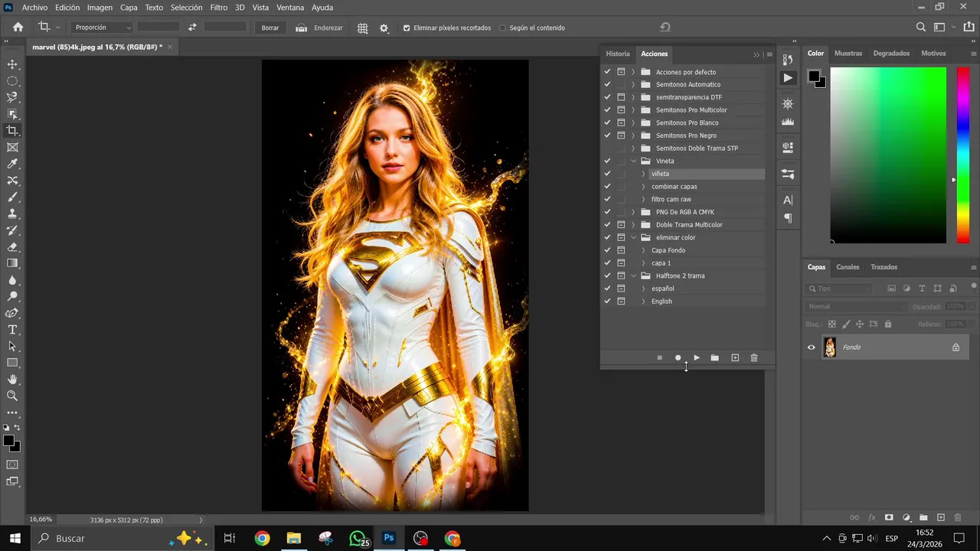Toggle checkmark for Halftone 2 trama
980x551 pixels.
coord(607,275)
